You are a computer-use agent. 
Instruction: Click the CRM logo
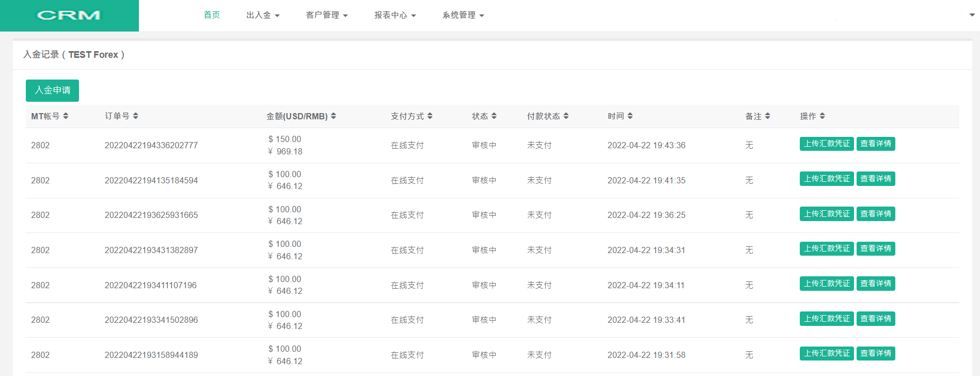coord(69,15)
